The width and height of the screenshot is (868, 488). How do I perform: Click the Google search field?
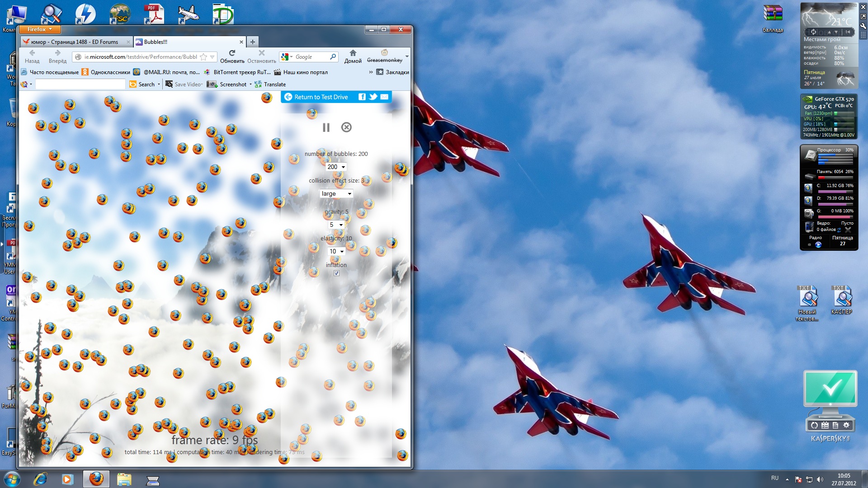(x=311, y=57)
